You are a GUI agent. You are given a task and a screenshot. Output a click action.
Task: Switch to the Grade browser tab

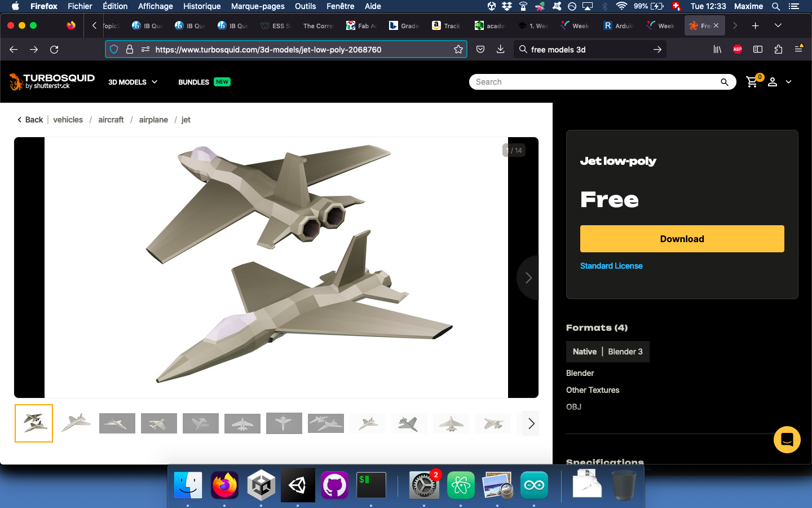pyautogui.click(x=403, y=25)
